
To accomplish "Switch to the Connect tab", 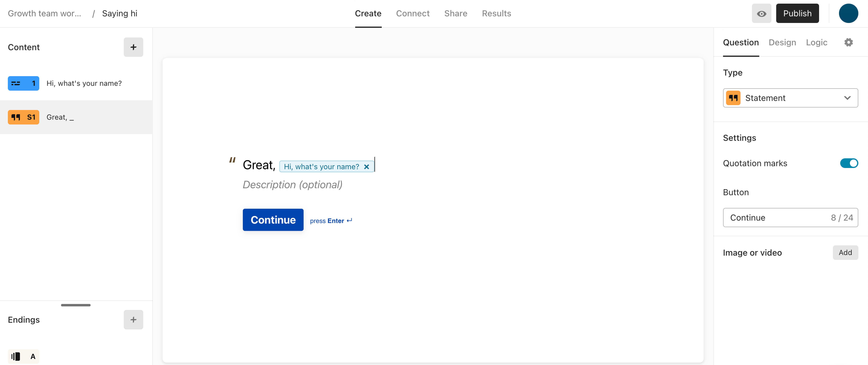I will pos(412,13).
